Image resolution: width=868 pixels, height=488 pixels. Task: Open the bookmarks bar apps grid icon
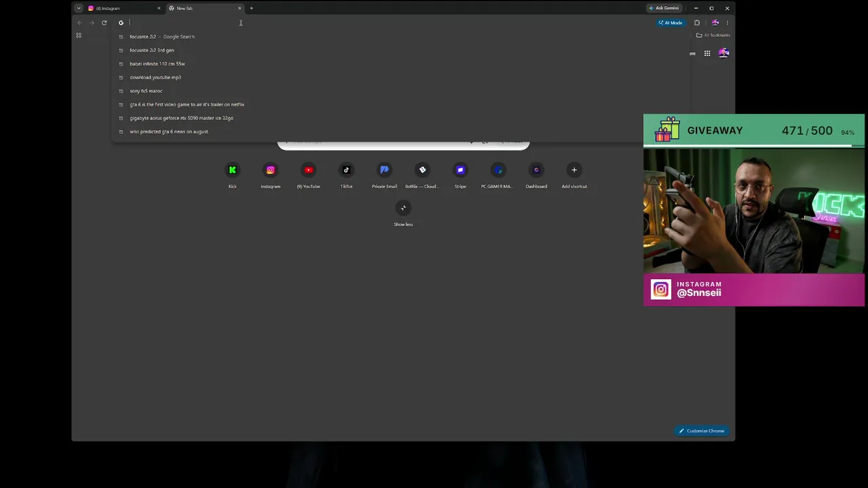(79, 35)
